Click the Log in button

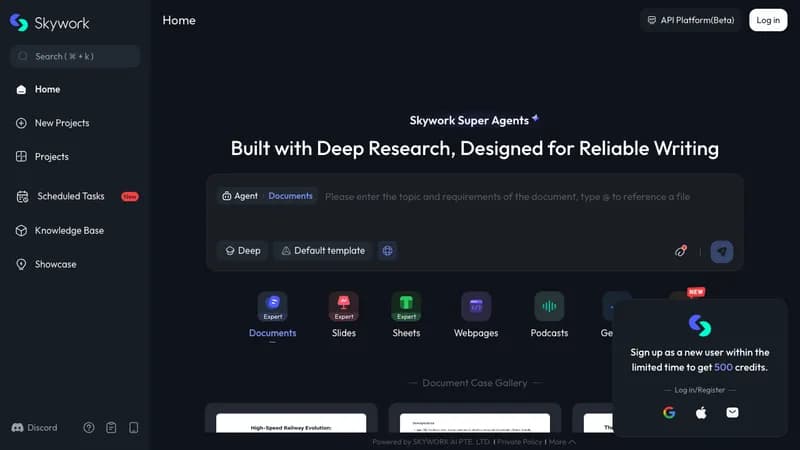pos(768,20)
